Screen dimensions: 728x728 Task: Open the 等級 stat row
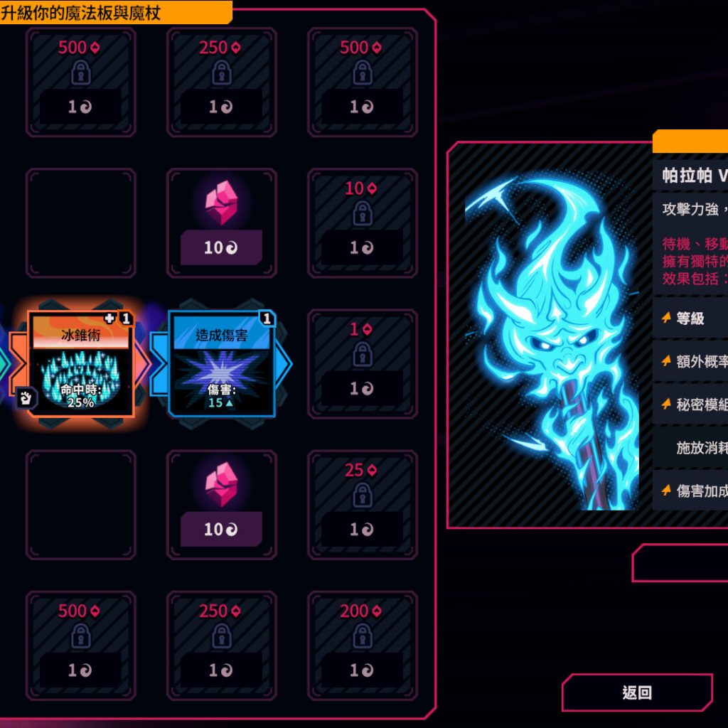coord(690,318)
